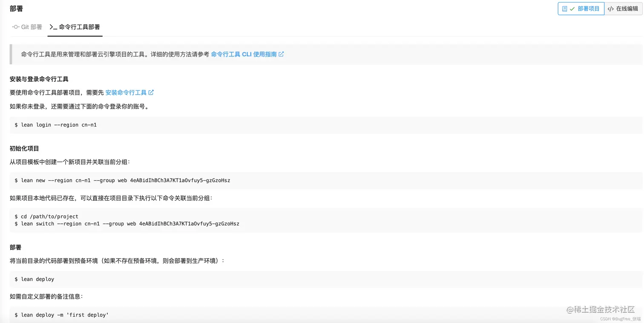Click the lean deploy -m 'first deploy' command

coord(62,315)
